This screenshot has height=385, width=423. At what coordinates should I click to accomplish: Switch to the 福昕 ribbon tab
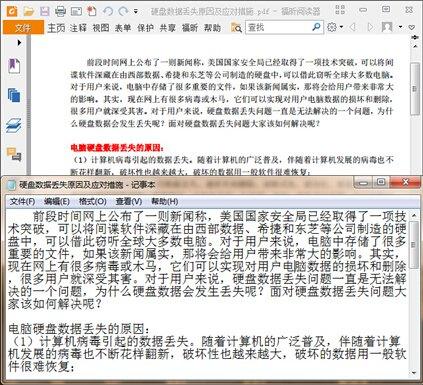point(190,28)
